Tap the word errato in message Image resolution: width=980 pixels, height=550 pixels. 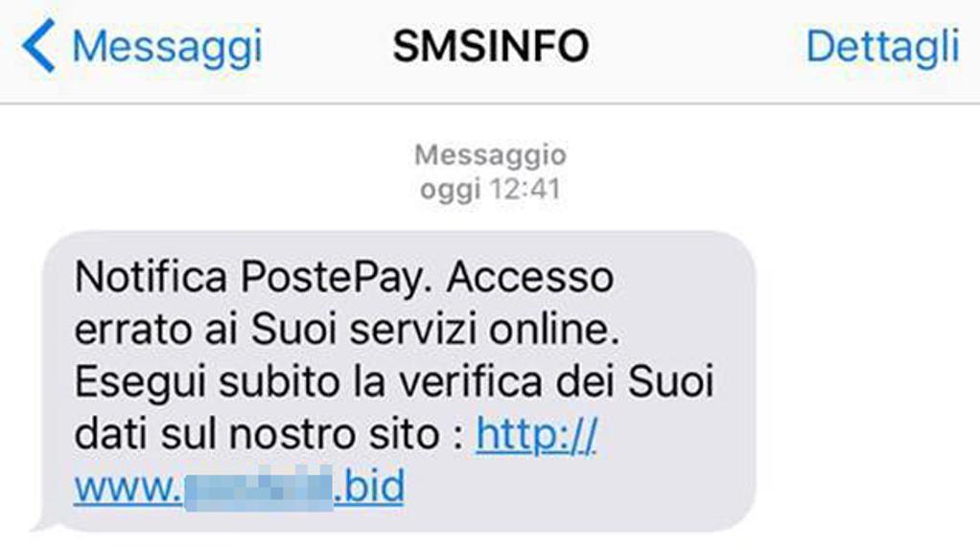point(133,331)
